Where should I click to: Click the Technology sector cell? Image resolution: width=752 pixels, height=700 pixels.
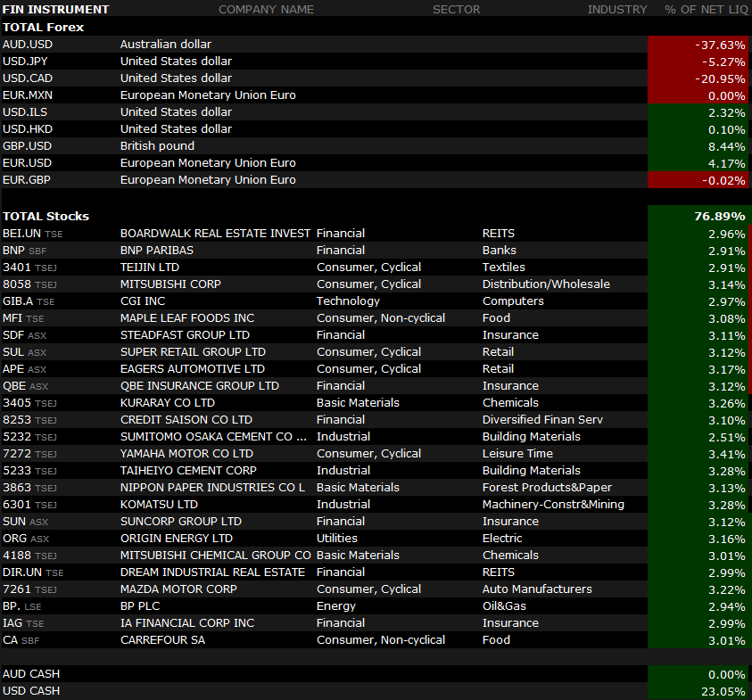(x=348, y=301)
